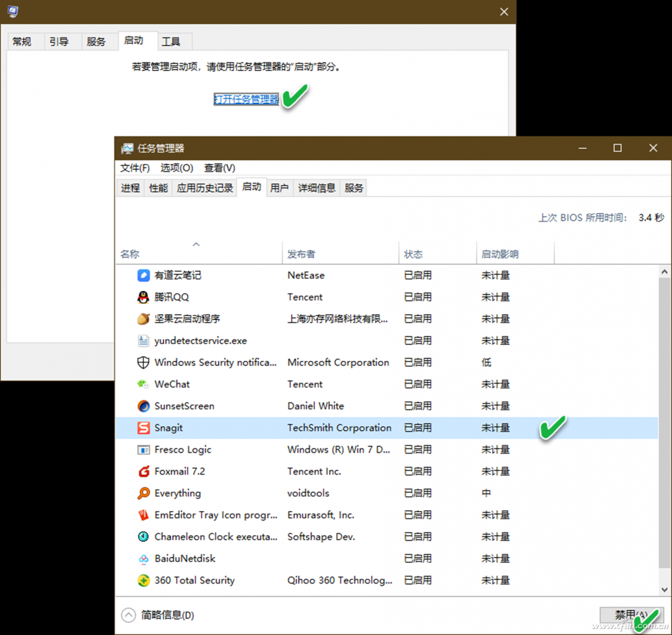Click the Chameleon Clock icon
The height and width of the screenshot is (635, 672).
pyautogui.click(x=143, y=536)
